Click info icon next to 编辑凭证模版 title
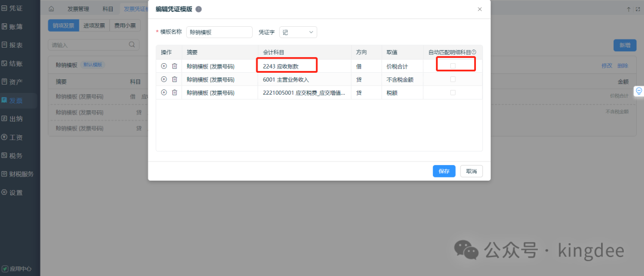644x276 pixels. (198, 9)
